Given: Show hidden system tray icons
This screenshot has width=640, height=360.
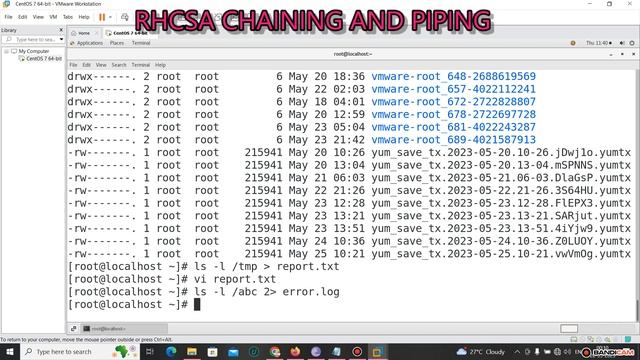Looking at the screenshot, I should tap(517, 351).
